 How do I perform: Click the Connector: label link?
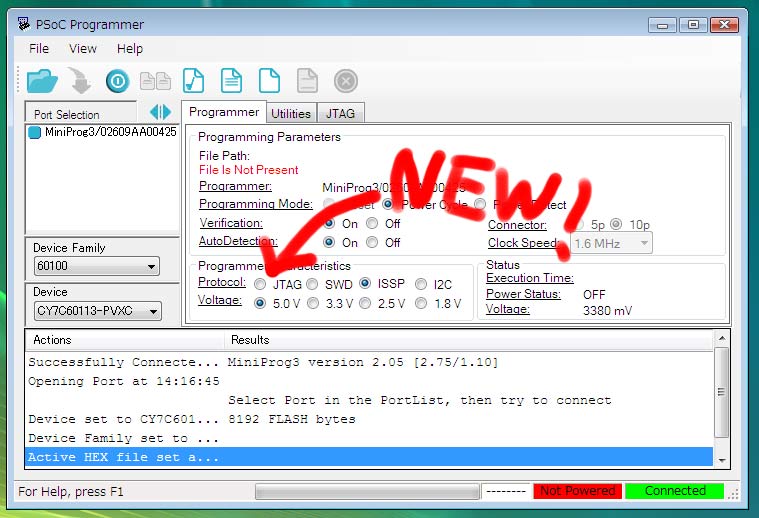(517, 225)
